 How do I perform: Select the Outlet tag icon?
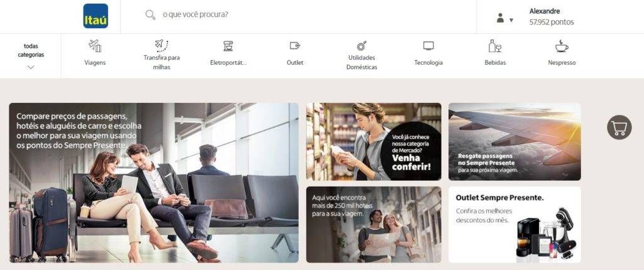[x=295, y=46]
